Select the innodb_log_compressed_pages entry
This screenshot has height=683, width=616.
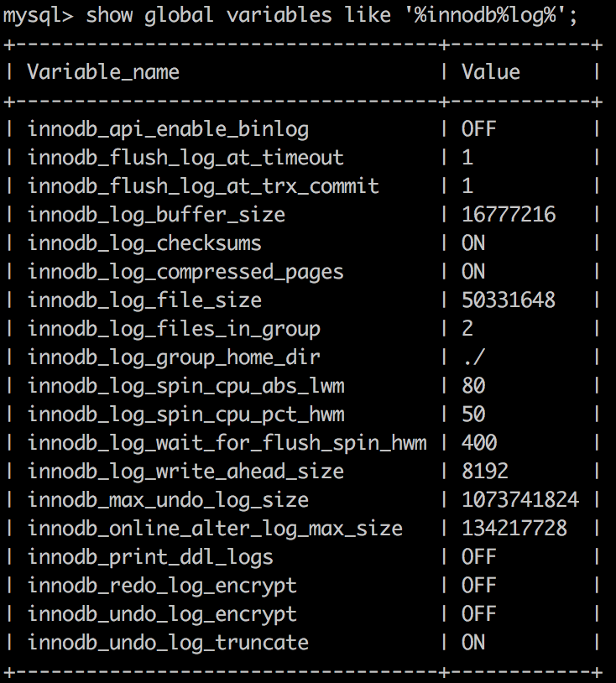click(x=185, y=272)
